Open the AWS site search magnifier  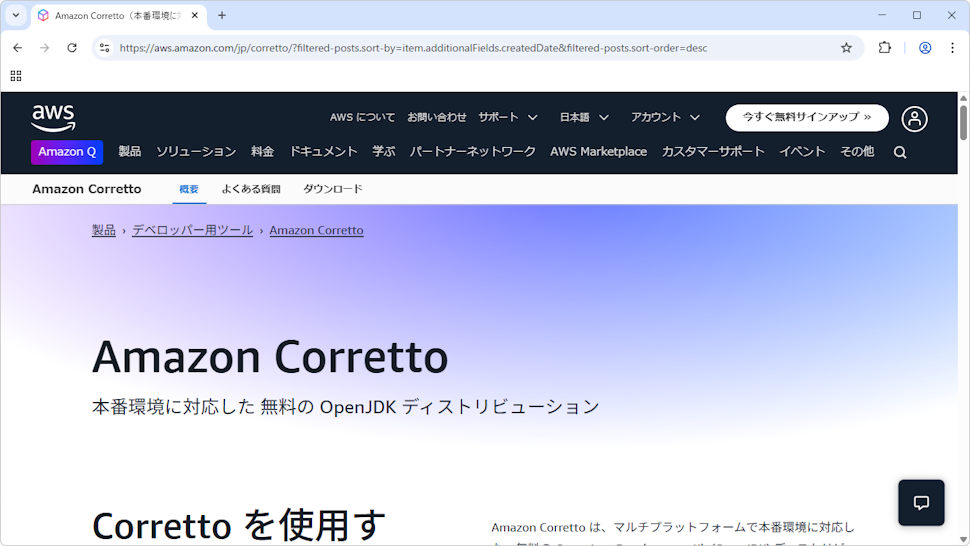[x=900, y=152]
